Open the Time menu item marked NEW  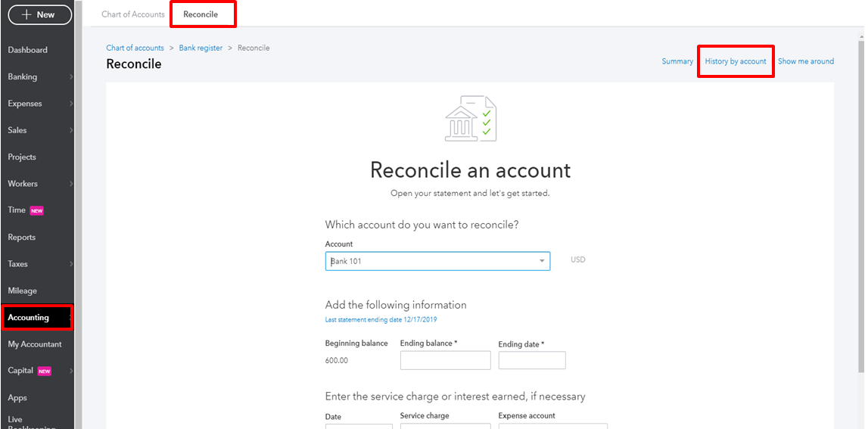[x=17, y=210]
